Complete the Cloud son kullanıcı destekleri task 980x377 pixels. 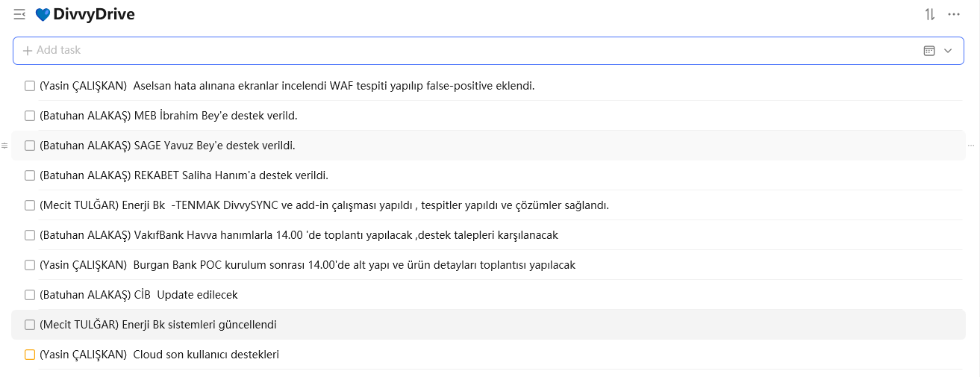(30, 355)
